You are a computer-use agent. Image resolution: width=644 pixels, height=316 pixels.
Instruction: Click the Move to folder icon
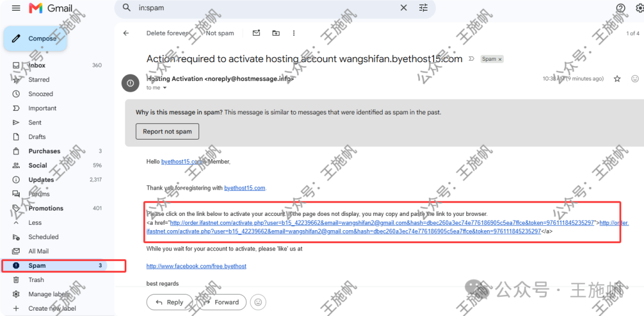pos(275,33)
